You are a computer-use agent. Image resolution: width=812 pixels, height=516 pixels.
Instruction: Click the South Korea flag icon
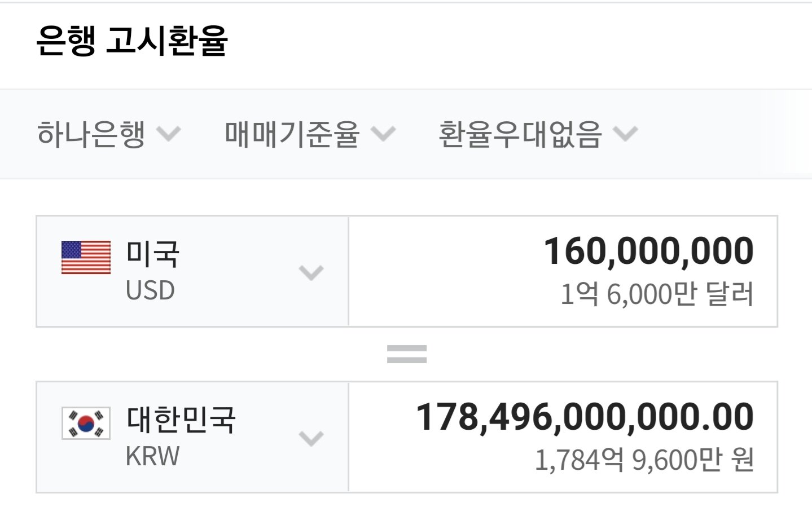[86, 423]
